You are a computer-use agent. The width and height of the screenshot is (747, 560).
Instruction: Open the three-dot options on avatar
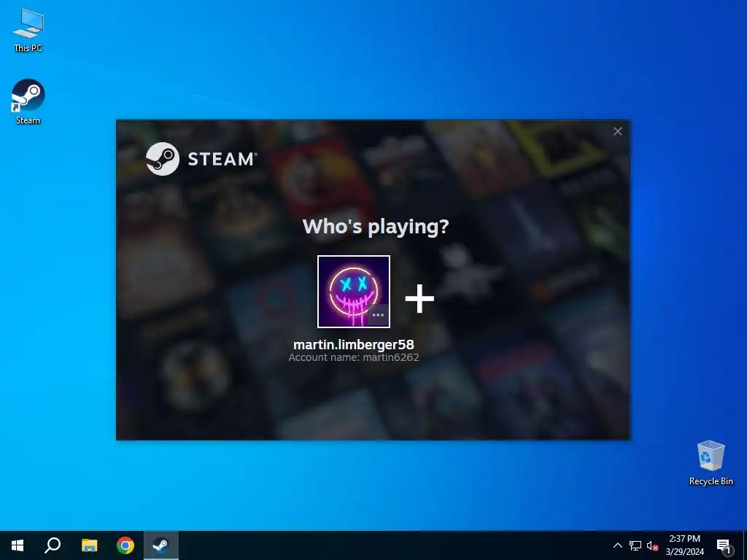point(379,315)
